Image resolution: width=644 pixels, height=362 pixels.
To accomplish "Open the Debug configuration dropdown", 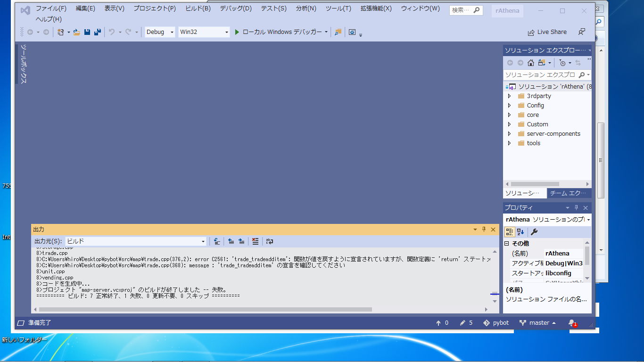I will coord(159,32).
